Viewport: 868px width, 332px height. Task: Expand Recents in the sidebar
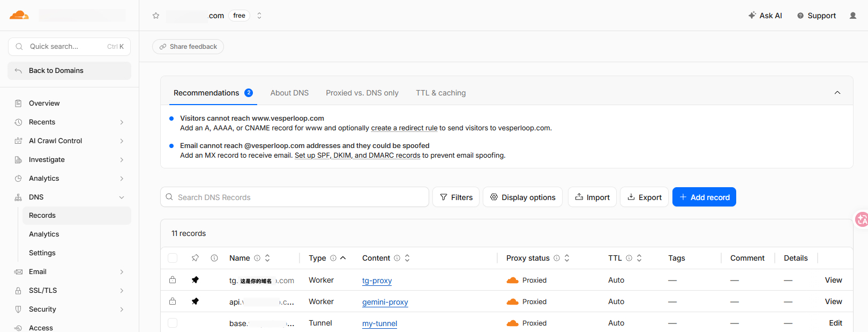tap(122, 122)
